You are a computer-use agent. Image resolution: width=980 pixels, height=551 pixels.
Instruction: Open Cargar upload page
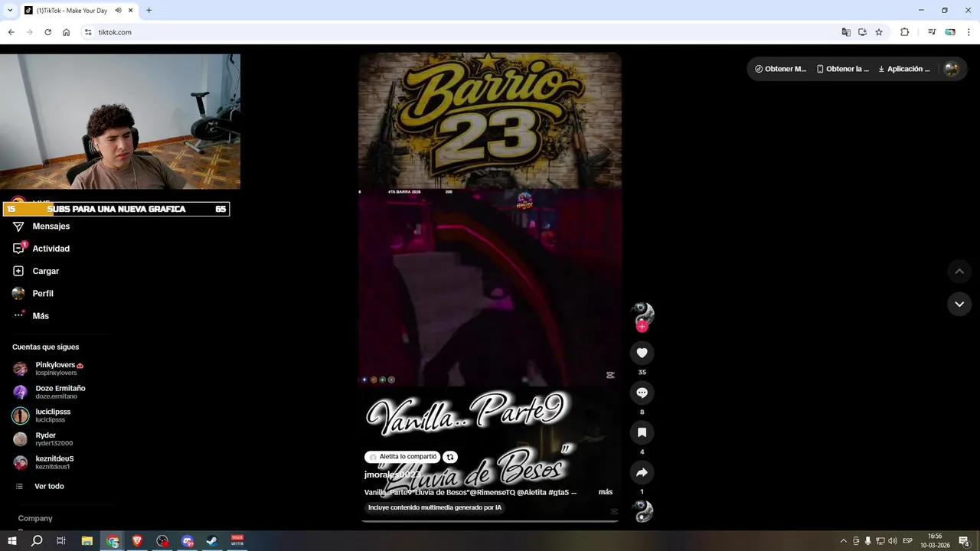[36, 271]
